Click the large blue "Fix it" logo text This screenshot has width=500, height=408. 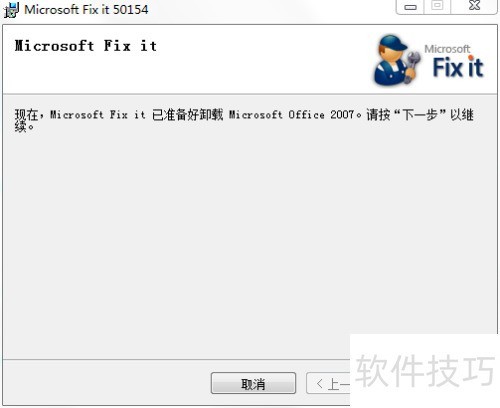[458, 68]
